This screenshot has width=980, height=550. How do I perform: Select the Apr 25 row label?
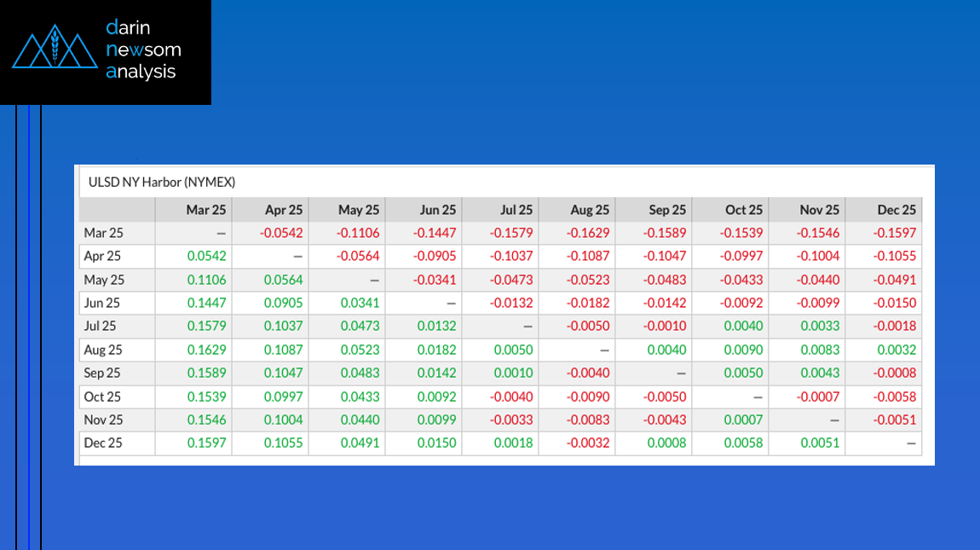(x=102, y=256)
